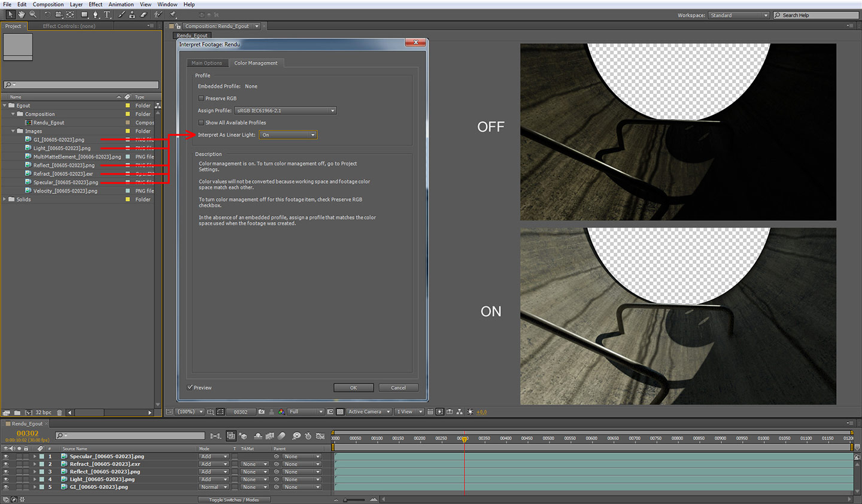Open Graph Editor in timeline header

pyautogui.click(x=320, y=436)
